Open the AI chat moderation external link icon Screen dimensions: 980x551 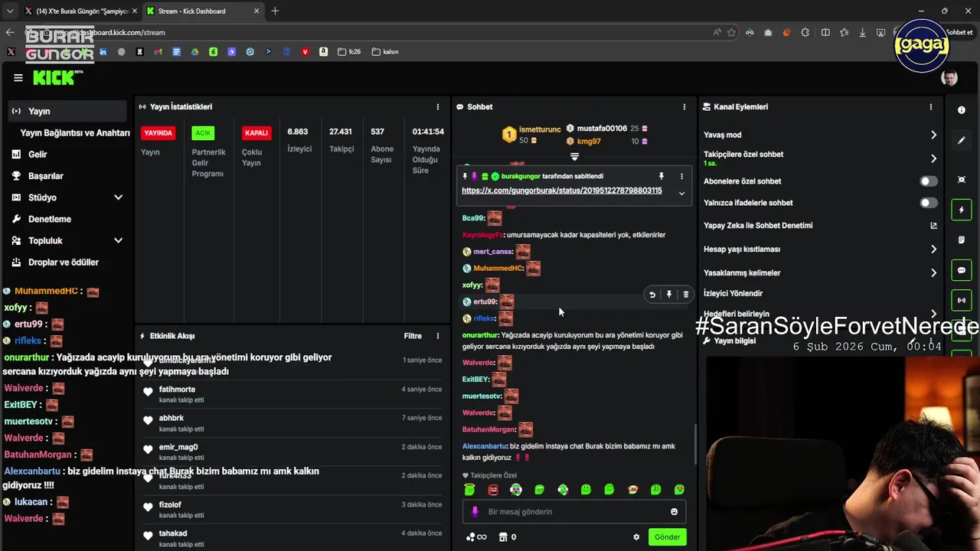point(933,226)
